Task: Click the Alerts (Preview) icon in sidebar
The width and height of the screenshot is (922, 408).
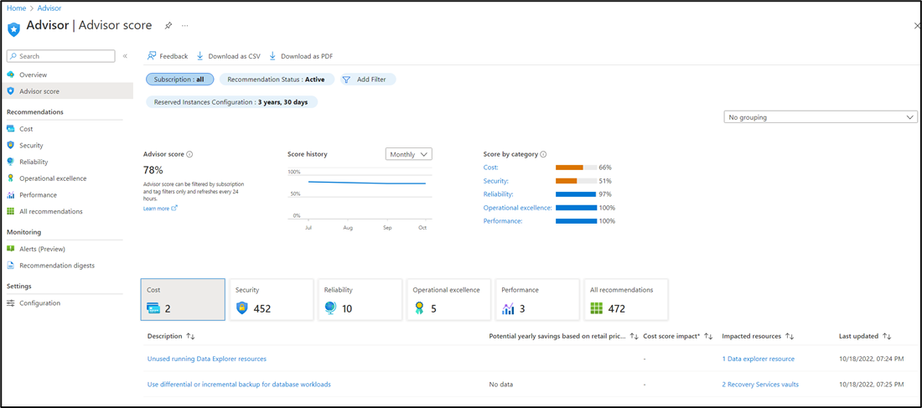Action: coord(11,249)
